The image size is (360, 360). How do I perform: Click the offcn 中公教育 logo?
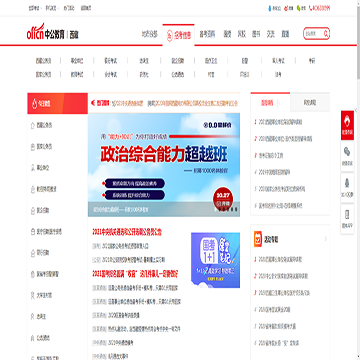(x=46, y=31)
